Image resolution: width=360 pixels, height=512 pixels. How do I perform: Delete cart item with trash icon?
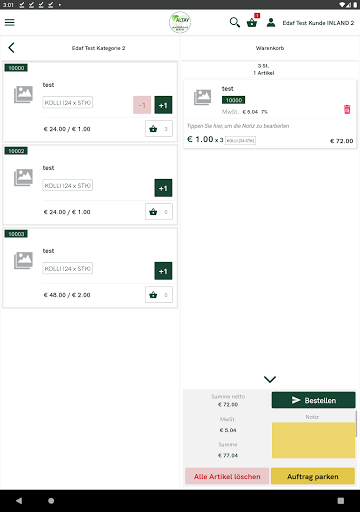coord(347,109)
